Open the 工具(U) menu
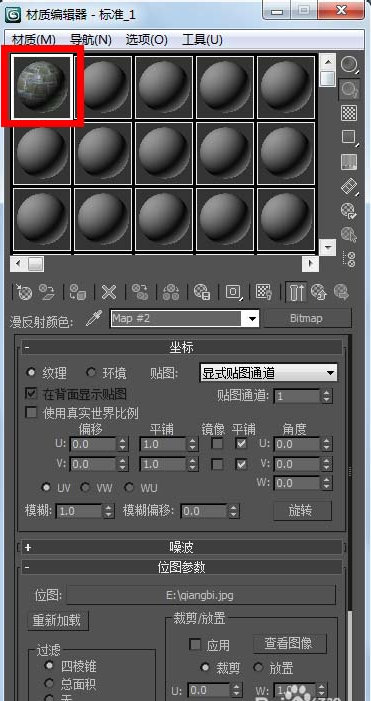The width and height of the screenshot is (371, 701). tap(202, 40)
